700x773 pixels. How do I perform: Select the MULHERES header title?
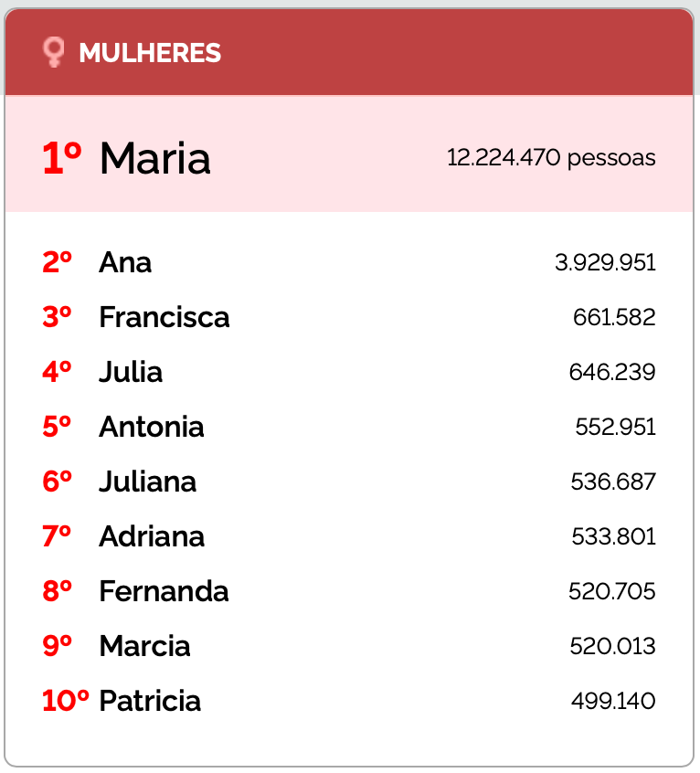coord(150,54)
